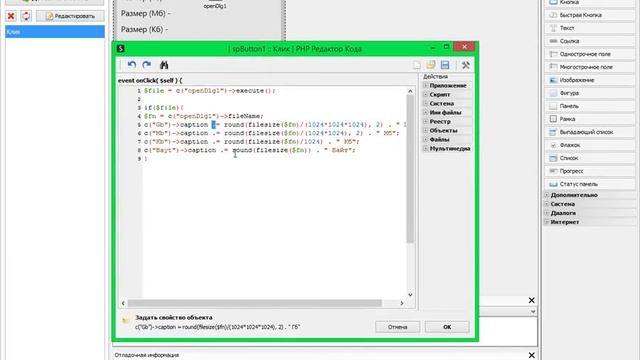
Task: Select Клик event in list
Action: coord(55,31)
